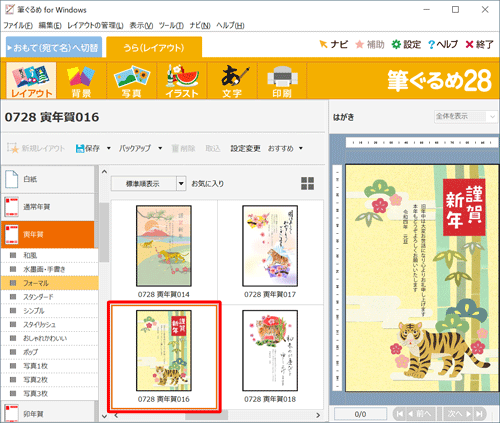
Task: Select the 写真2枚 subcategory
Action: pyautogui.click(x=50, y=380)
